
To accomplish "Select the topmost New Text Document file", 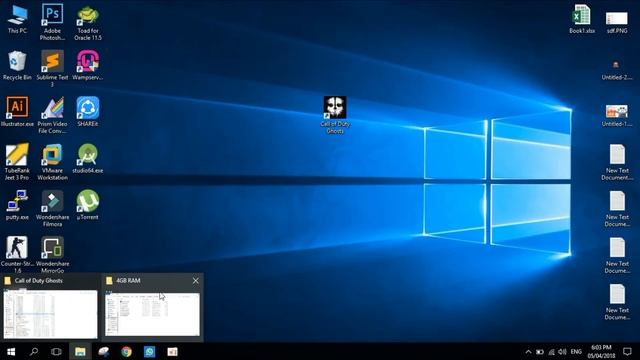I will 617,162.
